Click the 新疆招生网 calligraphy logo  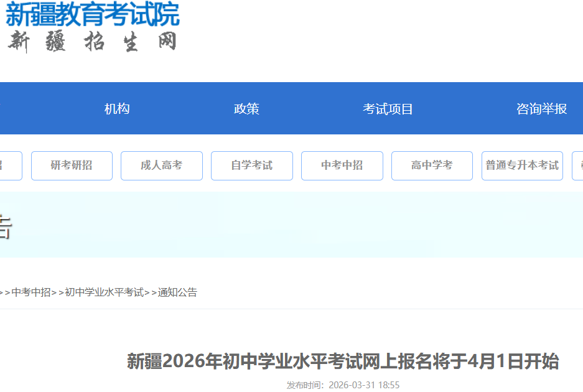pyautogui.click(x=92, y=42)
